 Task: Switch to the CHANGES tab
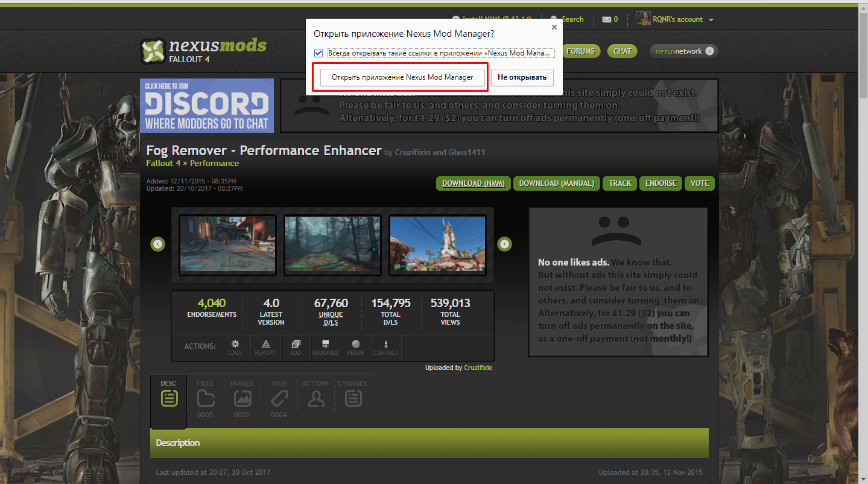click(352, 394)
